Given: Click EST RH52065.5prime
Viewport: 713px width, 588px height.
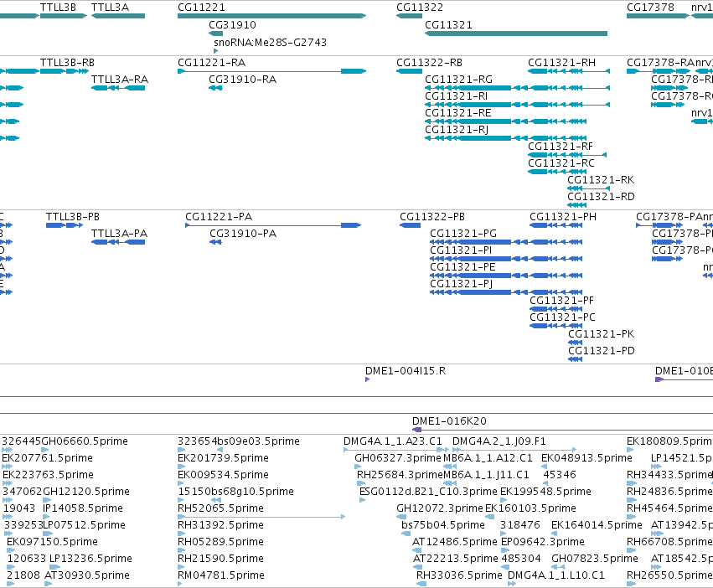Looking at the screenshot, I should click(x=220, y=508).
